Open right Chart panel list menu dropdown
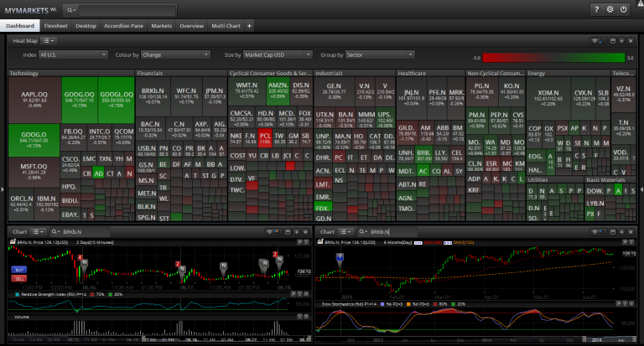This screenshot has height=346, width=644. point(346,232)
